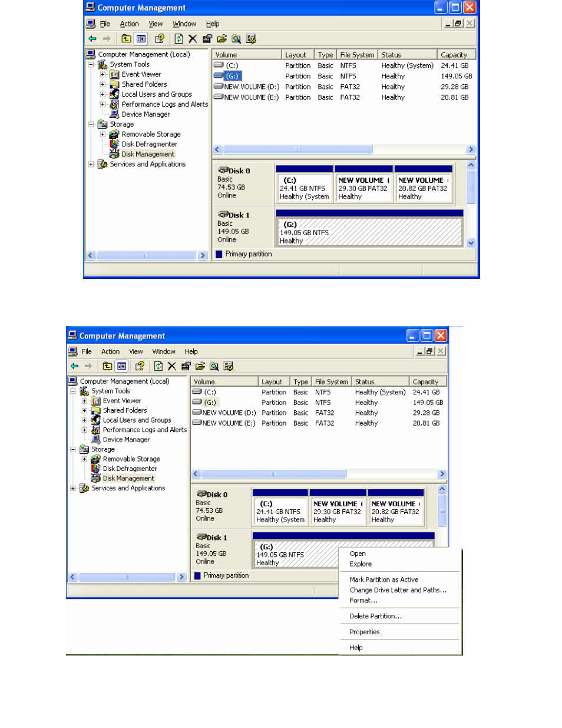Open File menu in upper window

tap(105, 24)
